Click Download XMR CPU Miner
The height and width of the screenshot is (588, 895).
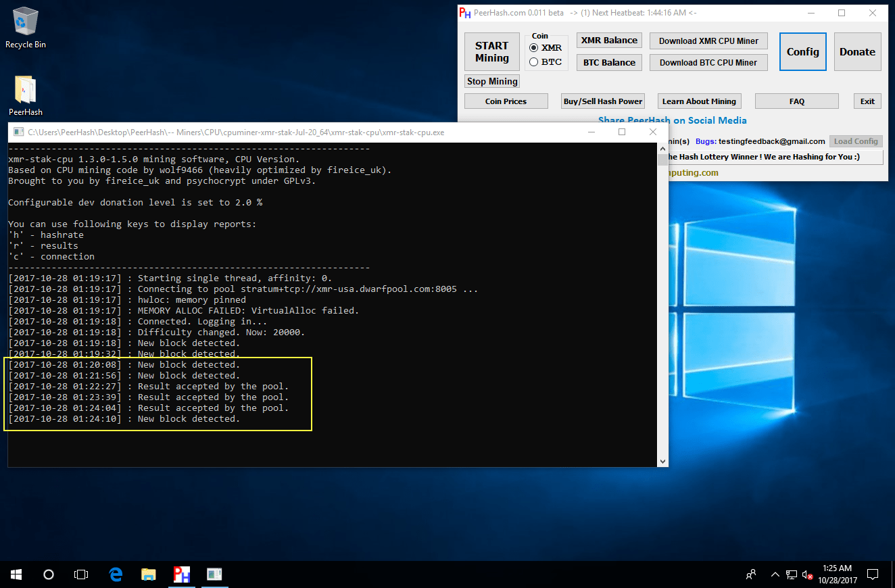coord(708,41)
